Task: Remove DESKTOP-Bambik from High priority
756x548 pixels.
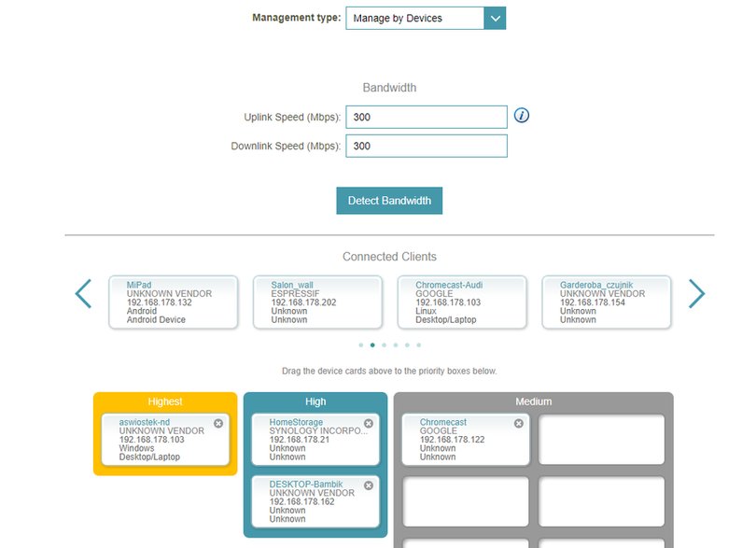Action: [369, 485]
